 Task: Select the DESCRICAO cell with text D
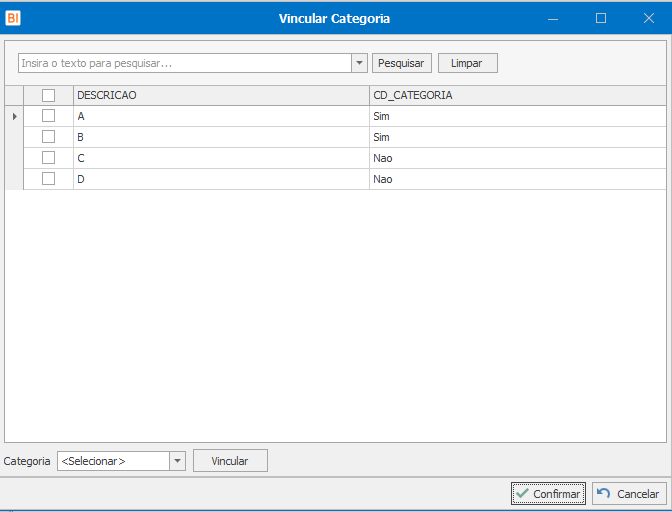221,179
